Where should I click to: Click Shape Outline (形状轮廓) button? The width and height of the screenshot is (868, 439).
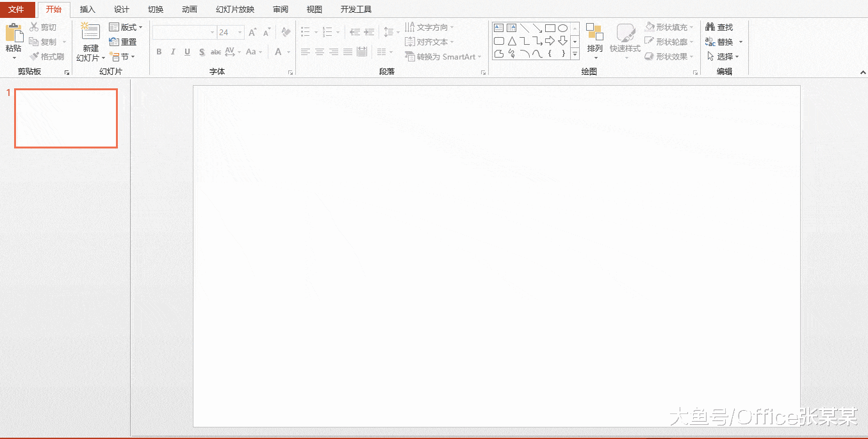(669, 42)
